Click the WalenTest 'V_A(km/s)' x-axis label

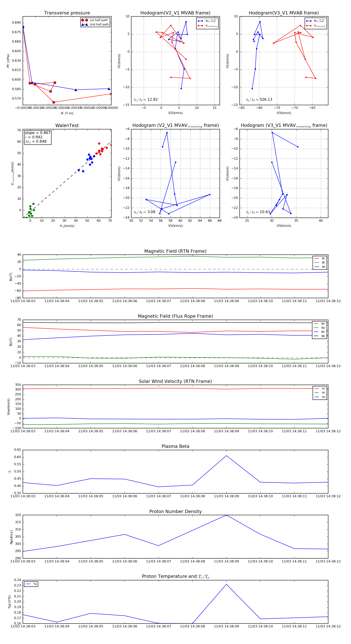point(67,226)
